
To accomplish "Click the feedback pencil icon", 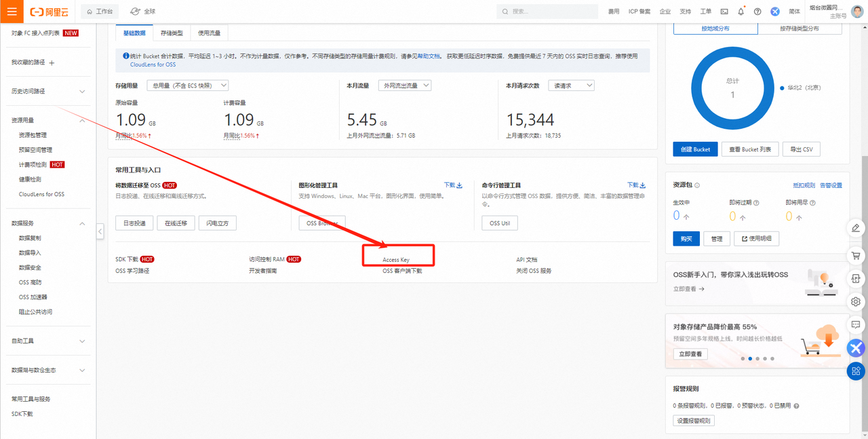I will click(856, 229).
